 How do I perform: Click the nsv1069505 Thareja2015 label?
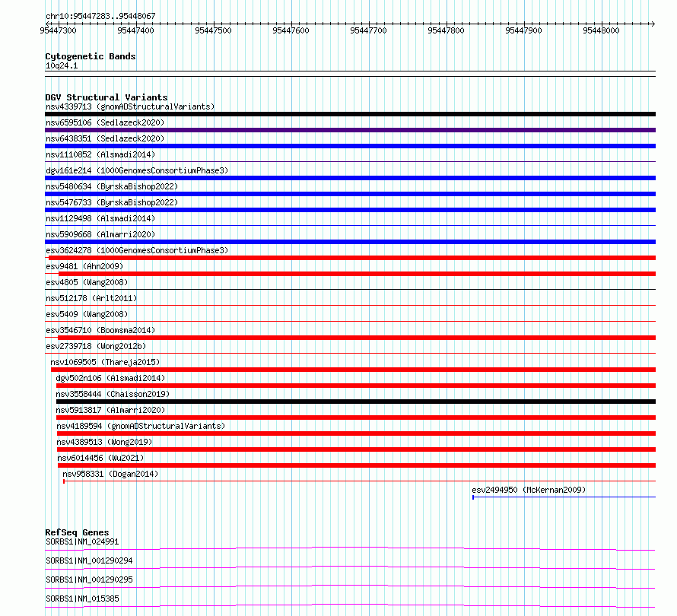[x=105, y=362]
